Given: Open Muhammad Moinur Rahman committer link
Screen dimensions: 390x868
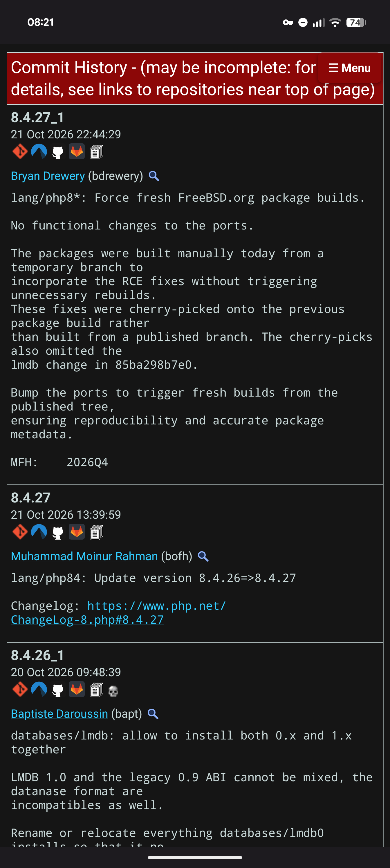Looking at the screenshot, I should click(84, 556).
